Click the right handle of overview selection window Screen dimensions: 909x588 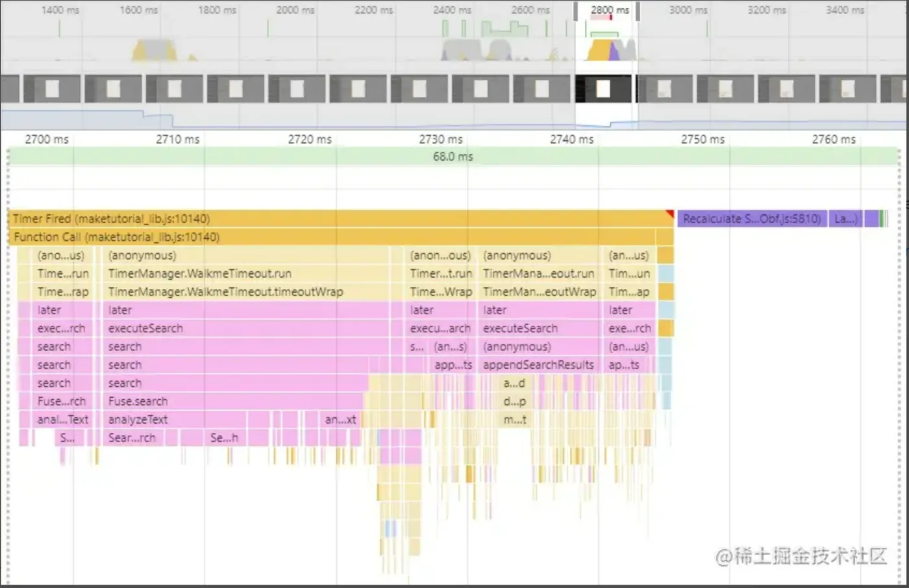(638, 12)
